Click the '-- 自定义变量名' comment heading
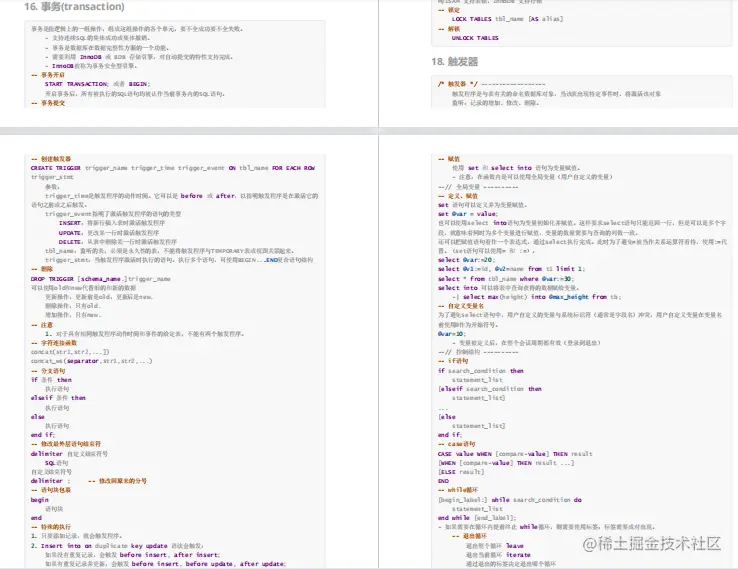This screenshot has height=569, width=738. point(461,306)
